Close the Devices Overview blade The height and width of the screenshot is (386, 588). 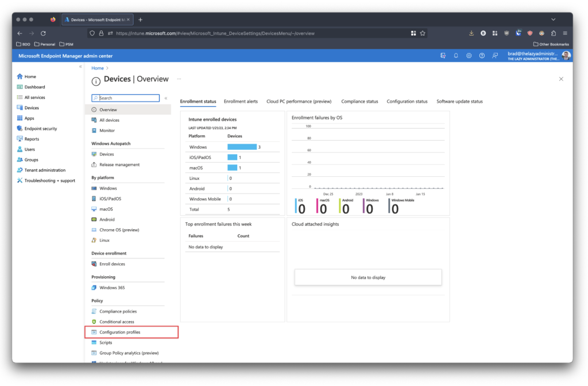(561, 79)
